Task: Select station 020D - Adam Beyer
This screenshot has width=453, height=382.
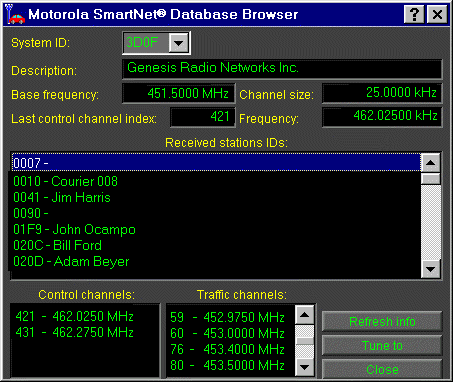Action: click(216, 262)
